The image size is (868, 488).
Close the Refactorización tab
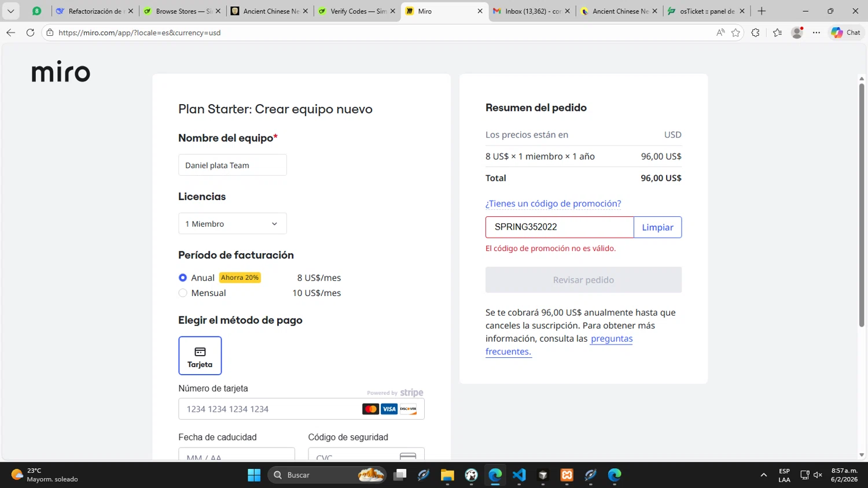click(130, 11)
